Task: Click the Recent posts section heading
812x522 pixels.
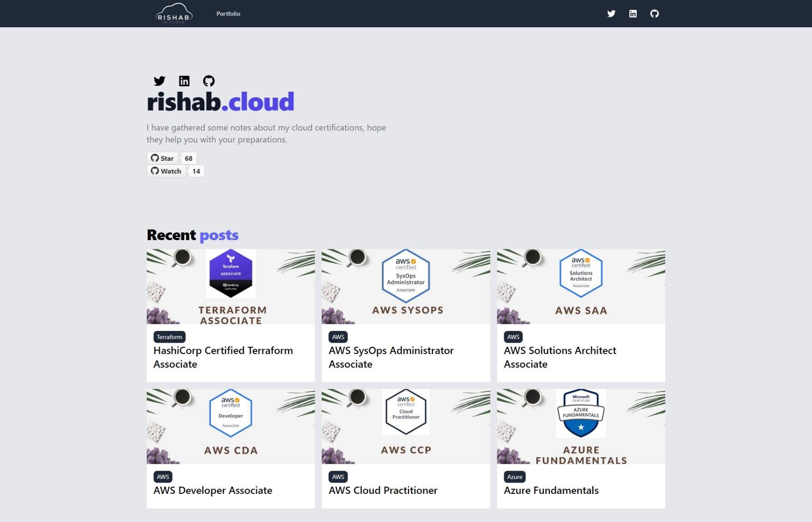Action: pos(193,235)
